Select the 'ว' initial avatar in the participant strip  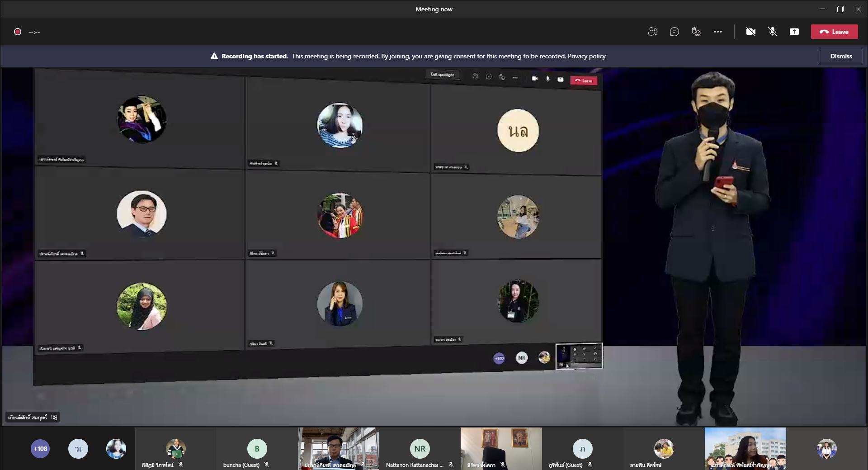click(x=78, y=449)
